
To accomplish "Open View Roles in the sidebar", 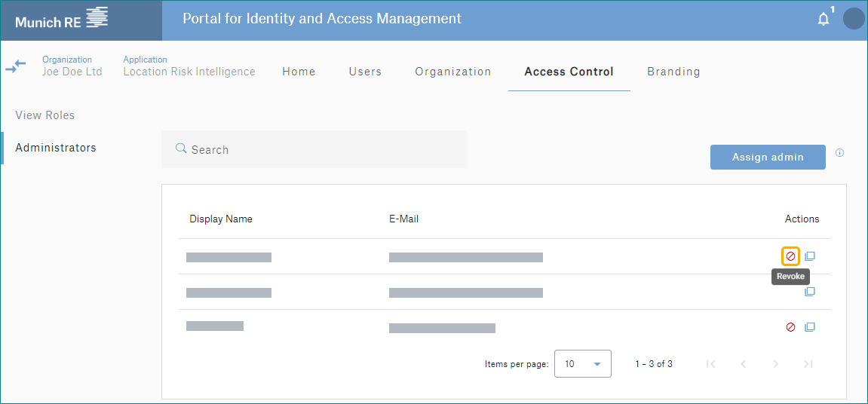I will coord(44,115).
